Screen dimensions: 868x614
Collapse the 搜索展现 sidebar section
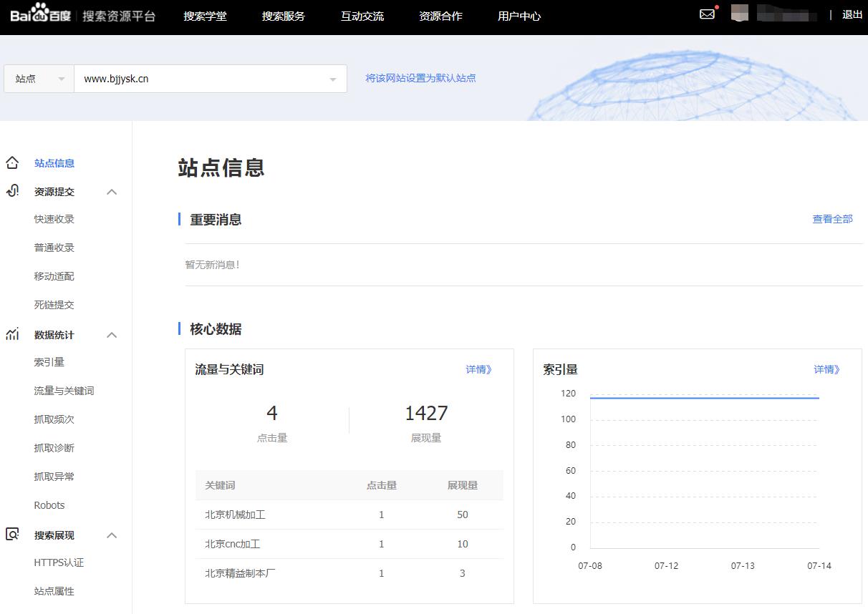[x=112, y=535]
